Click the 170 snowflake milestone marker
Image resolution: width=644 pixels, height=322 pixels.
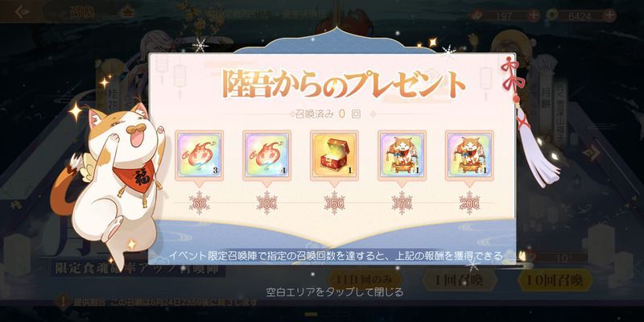click(402, 203)
